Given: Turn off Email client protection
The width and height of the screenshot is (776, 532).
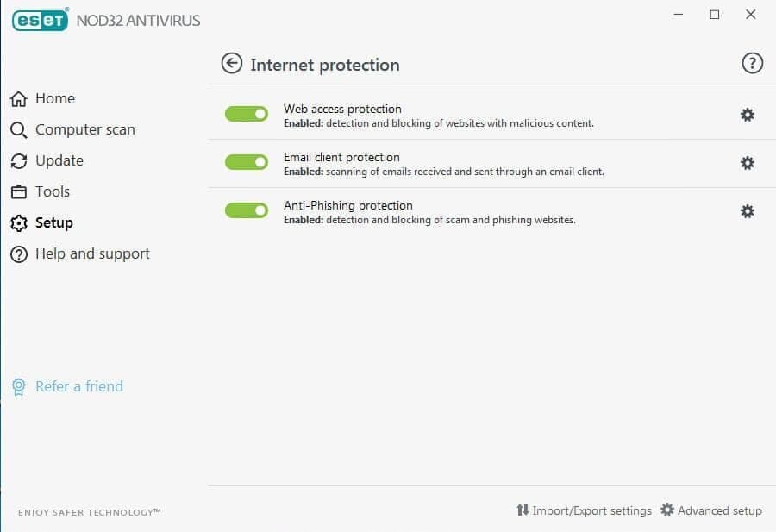Looking at the screenshot, I should pyautogui.click(x=246, y=162).
